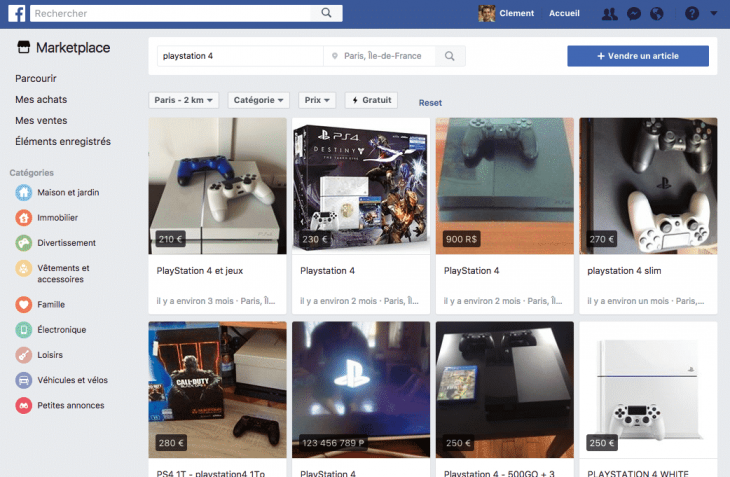Image resolution: width=730 pixels, height=477 pixels.
Task: Open the Prix filter dropdown
Action: click(317, 100)
